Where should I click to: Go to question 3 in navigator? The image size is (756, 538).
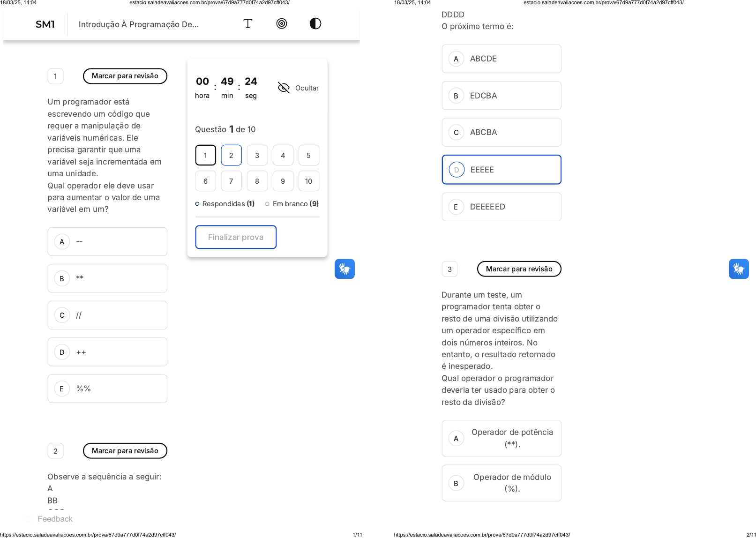coord(257,156)
